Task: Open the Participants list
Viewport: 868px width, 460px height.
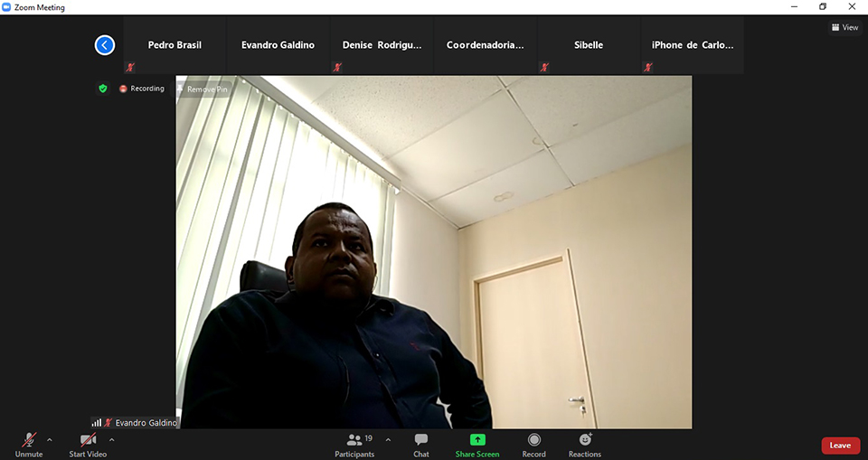Action: pyautogui.click(x=354, y=440)
